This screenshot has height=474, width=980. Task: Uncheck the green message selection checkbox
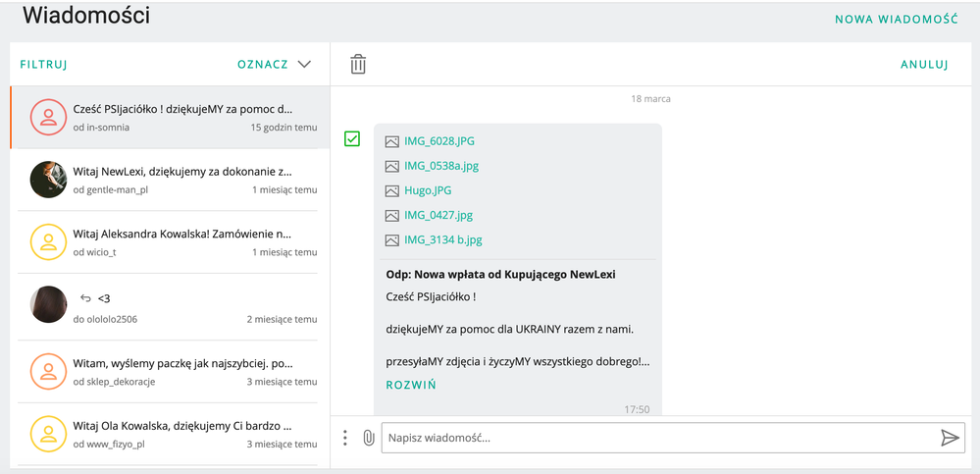[352, 138]
